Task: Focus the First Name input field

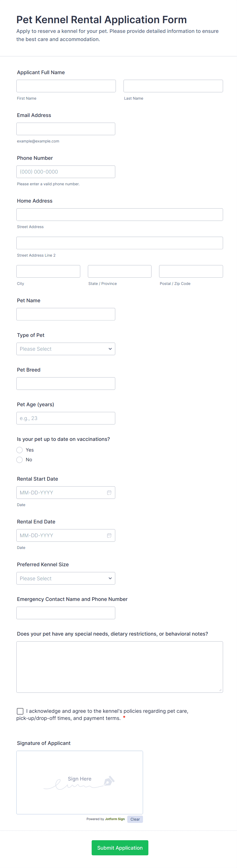Action: coord(66,86)
